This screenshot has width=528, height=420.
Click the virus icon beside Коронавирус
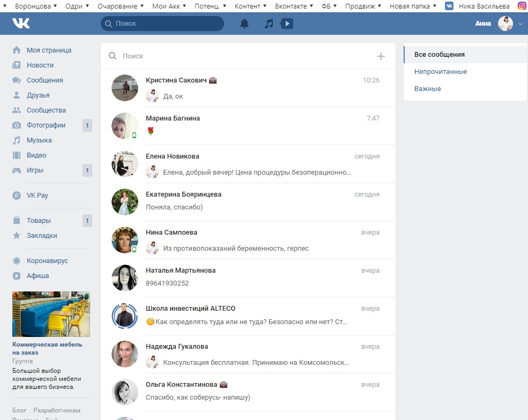(x=17, y=260)
